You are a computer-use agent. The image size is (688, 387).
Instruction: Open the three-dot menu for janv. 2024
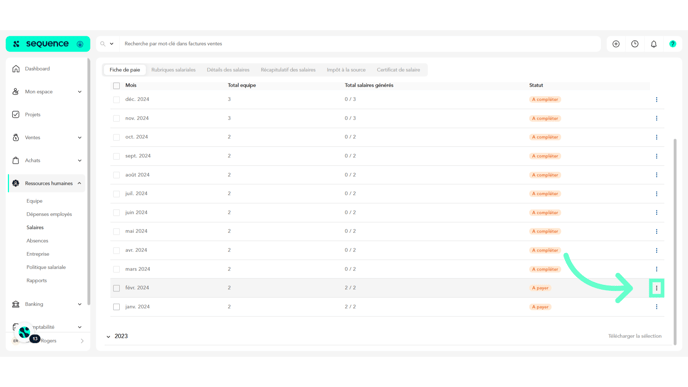click(656, 307)
